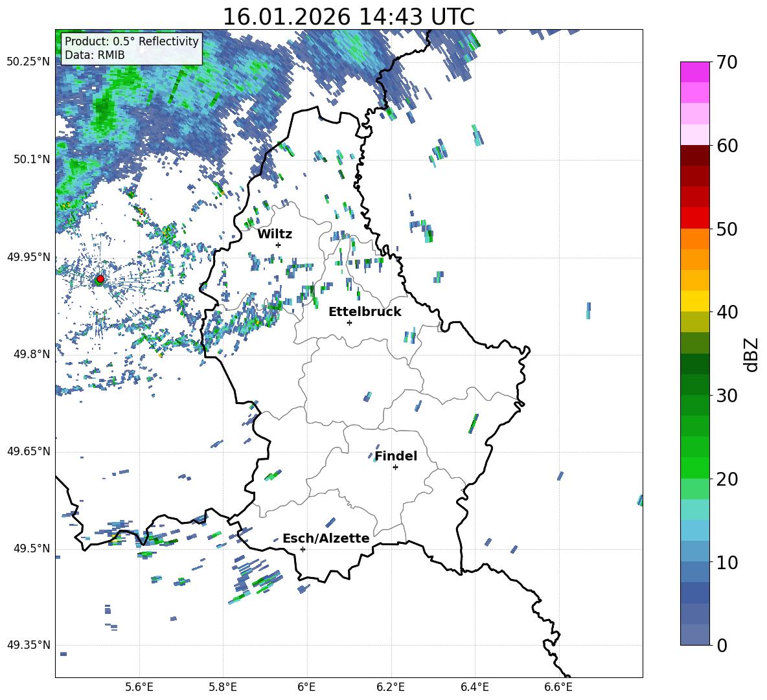Viewport: 767px width, 700px height.
Task: Click the Findel label
Action: [x=396, y=456]
